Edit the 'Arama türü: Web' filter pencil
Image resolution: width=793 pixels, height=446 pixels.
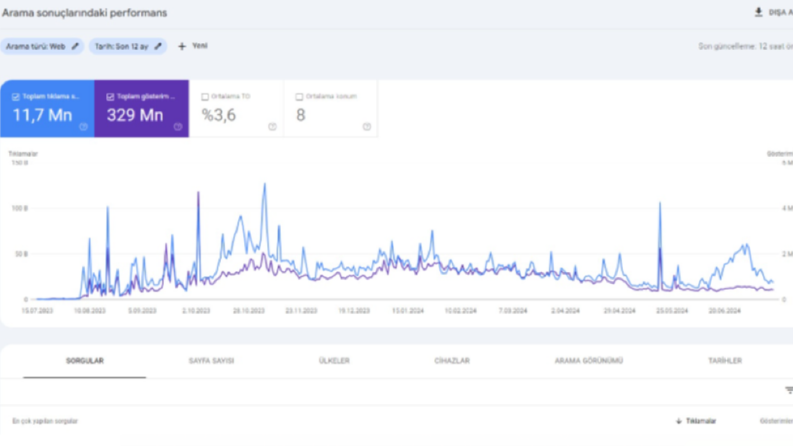coord(75,46)
